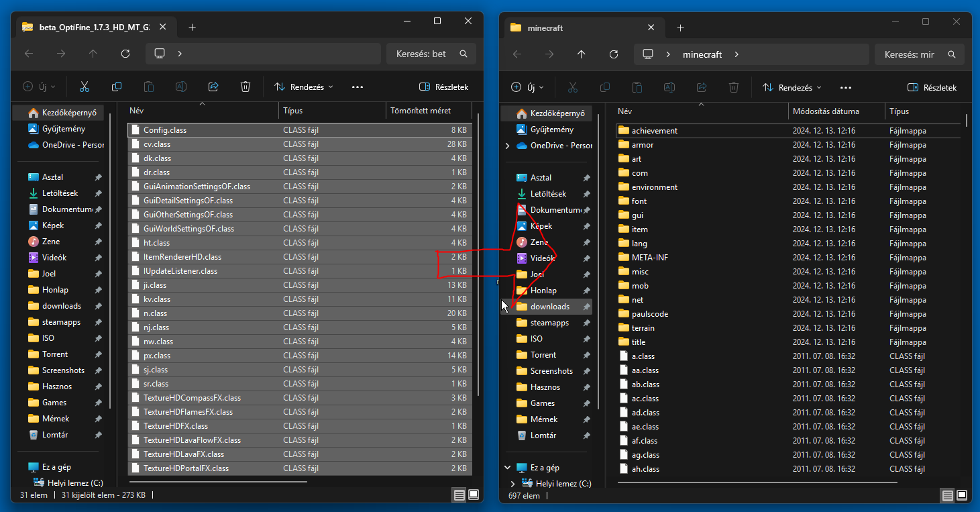
Task: Copy selection in the OptiFine window toolbar
Action: (x=117, y=87)
